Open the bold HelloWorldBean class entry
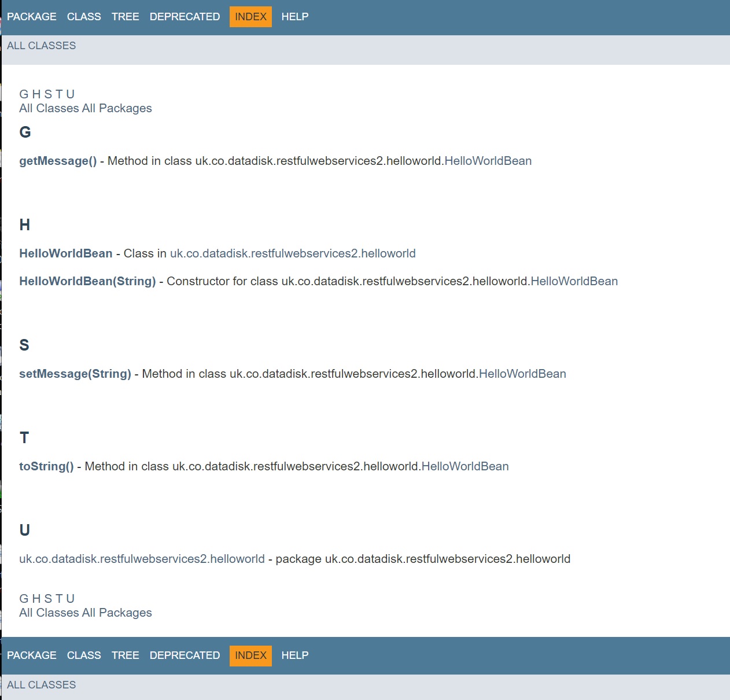 pos(65,253)
